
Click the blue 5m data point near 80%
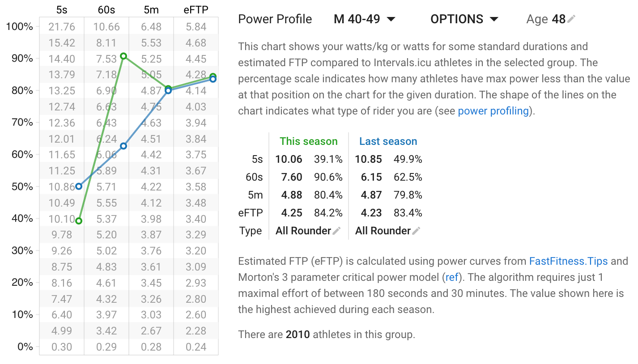(168, 90)
